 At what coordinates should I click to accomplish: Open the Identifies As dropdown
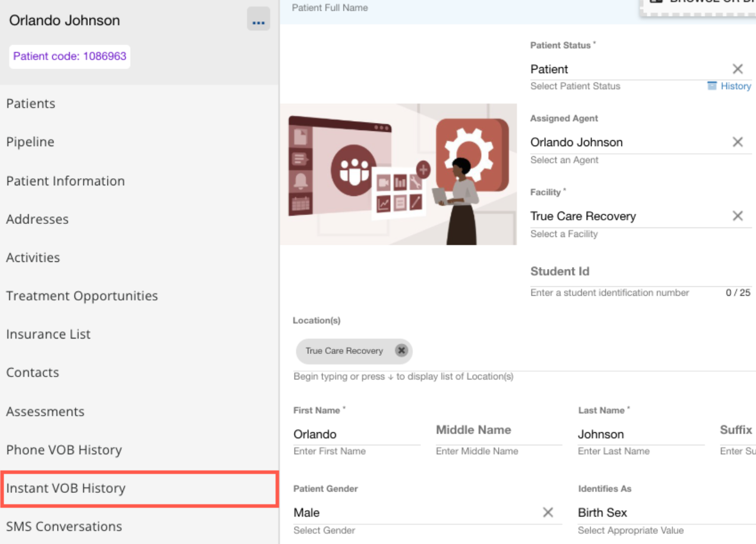point(665,513)
